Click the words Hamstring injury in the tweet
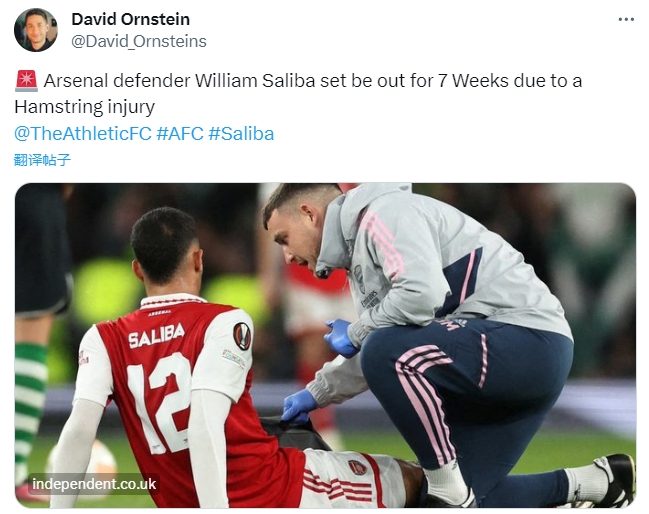The width and height of the screenshot is (649, 514). 84,107
